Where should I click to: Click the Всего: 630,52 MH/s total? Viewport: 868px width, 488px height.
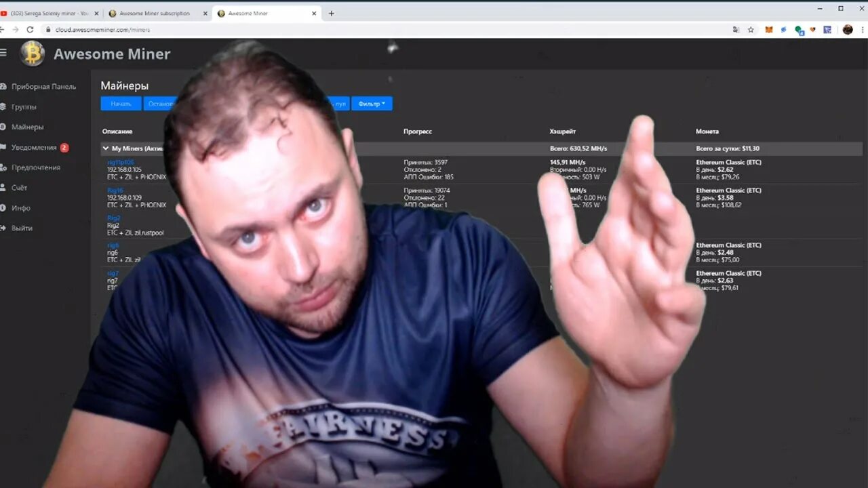(x=578, y=148)
